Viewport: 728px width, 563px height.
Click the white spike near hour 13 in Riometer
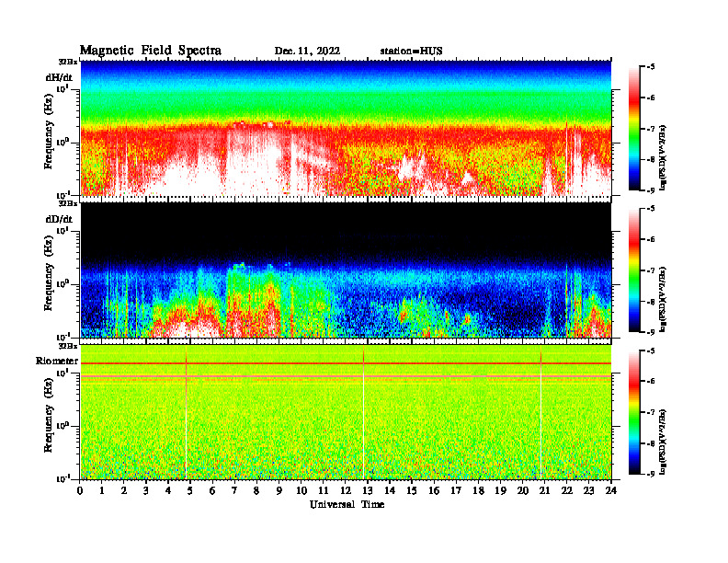click(363, 412)
